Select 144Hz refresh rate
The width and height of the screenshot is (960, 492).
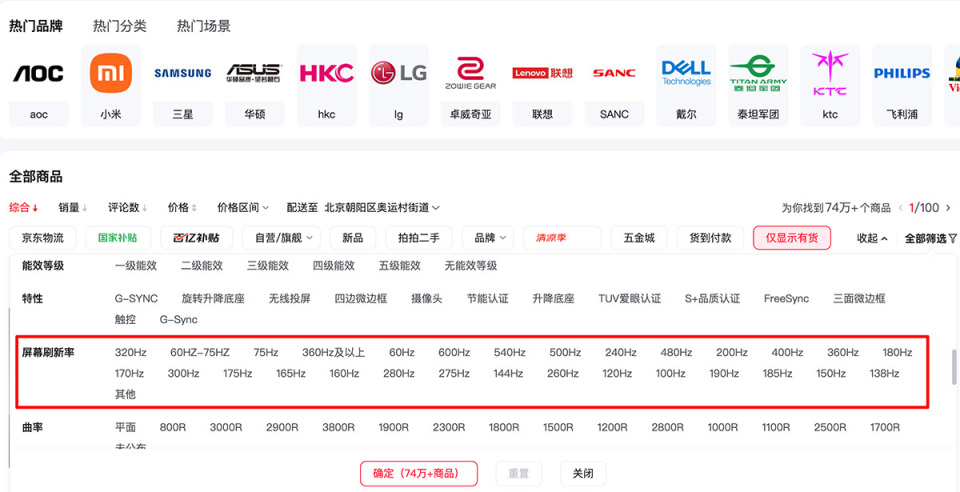click(508, 373)
